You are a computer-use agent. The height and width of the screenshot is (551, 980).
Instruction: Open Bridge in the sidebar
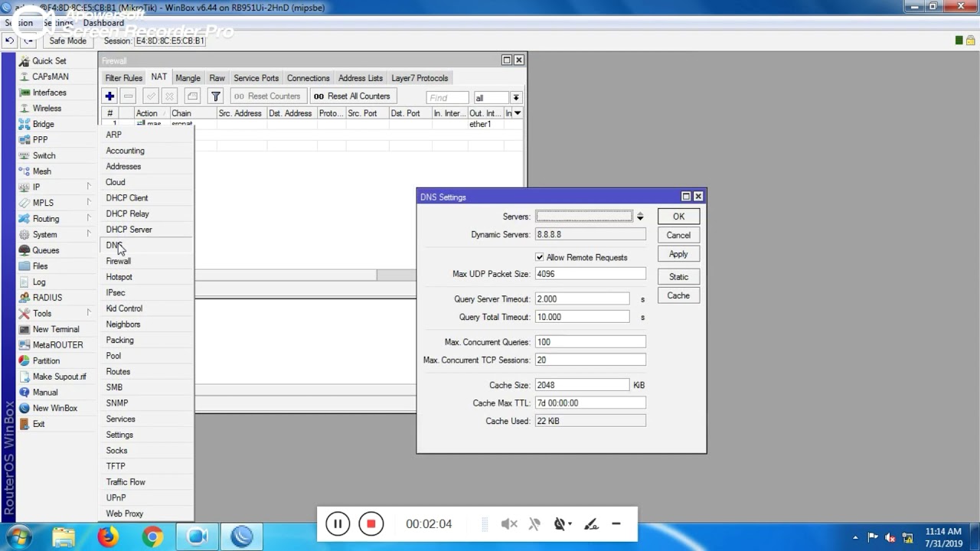(x=44, y=124)
